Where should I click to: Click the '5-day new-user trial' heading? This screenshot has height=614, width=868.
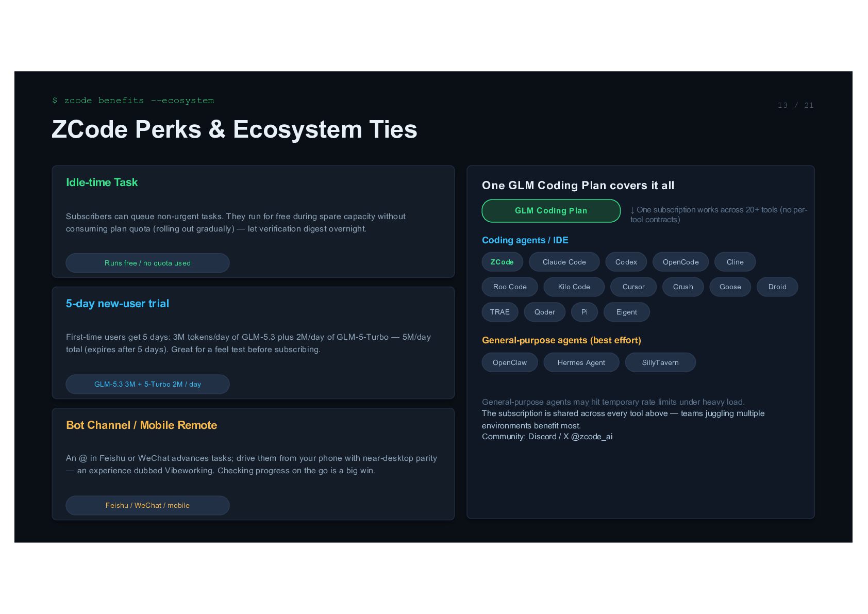tap(118, 304)
